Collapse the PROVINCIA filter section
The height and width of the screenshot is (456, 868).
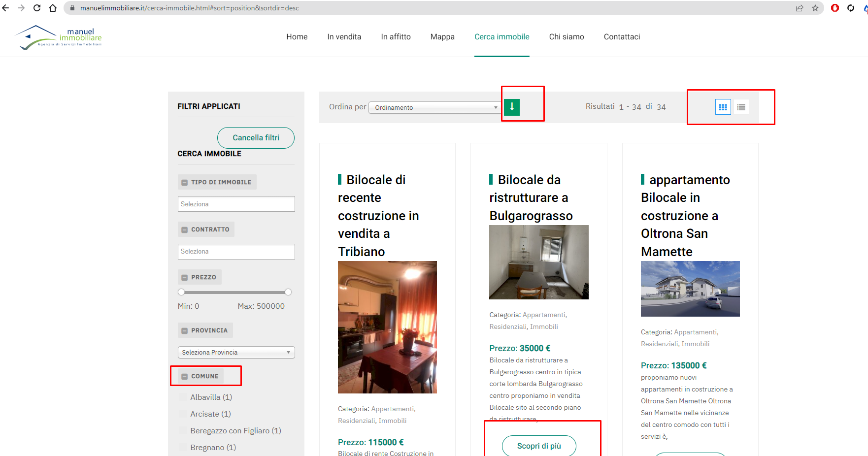[205, 330]
